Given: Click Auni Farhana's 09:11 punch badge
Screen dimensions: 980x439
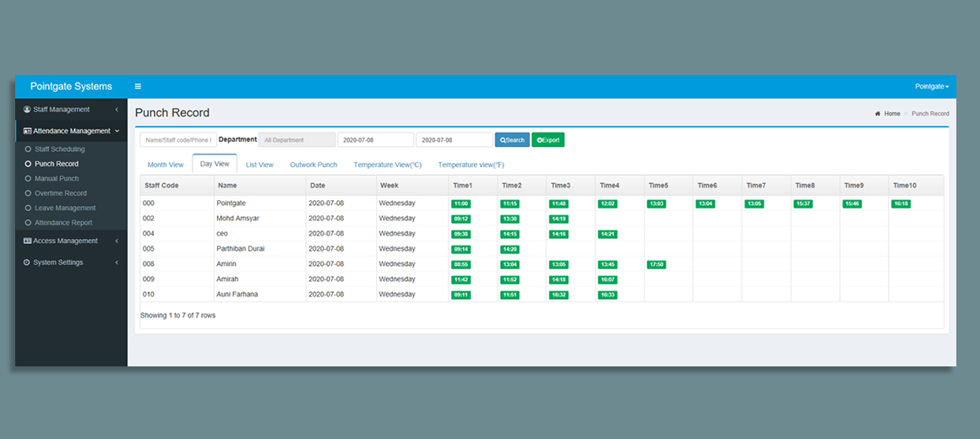Looking at the screenshot, I should 461,295.
